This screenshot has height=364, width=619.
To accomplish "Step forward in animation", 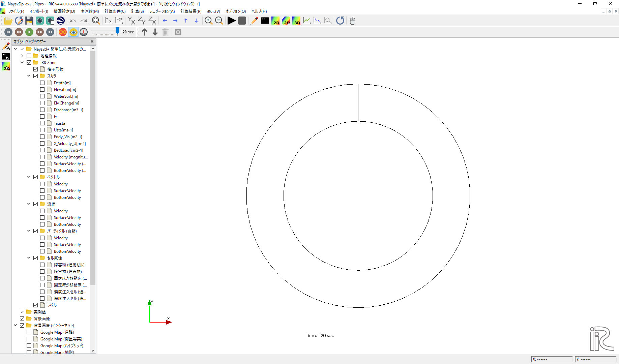I will (x=40, y=32).
